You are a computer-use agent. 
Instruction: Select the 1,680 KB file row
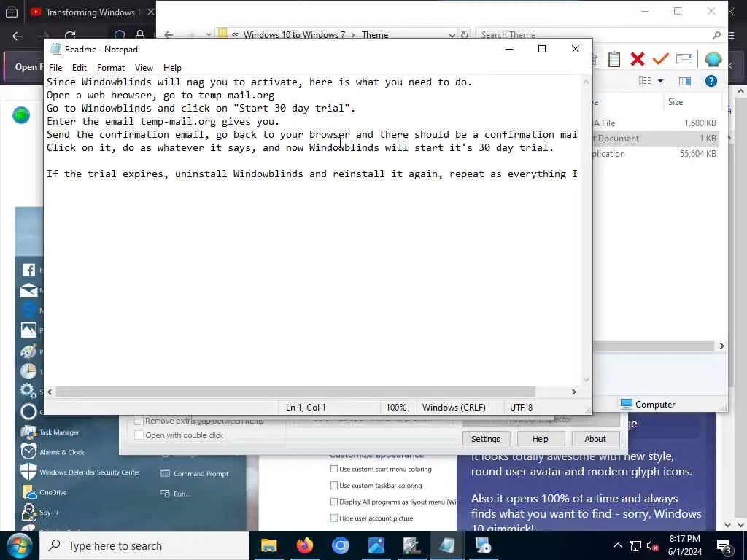click(656, 122)
